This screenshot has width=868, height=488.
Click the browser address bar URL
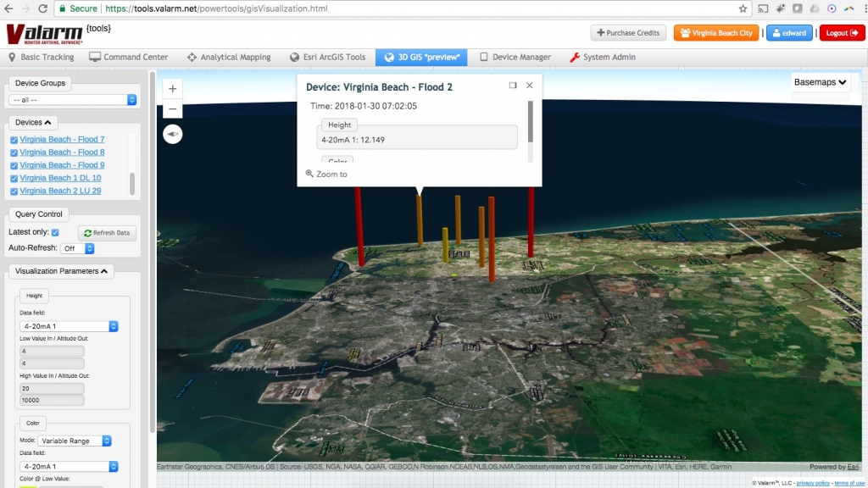[216, 8]
